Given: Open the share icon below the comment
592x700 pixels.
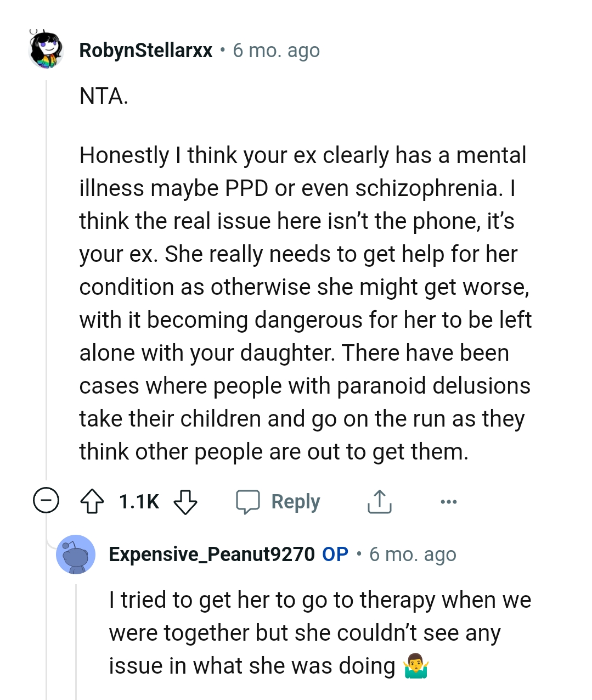Looking at the screenshot, I should tap(380, 501).
